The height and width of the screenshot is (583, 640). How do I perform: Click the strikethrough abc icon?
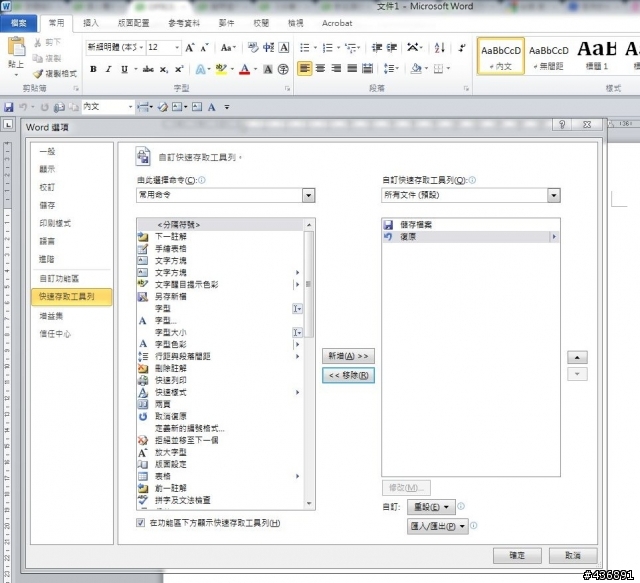point(148,69)
